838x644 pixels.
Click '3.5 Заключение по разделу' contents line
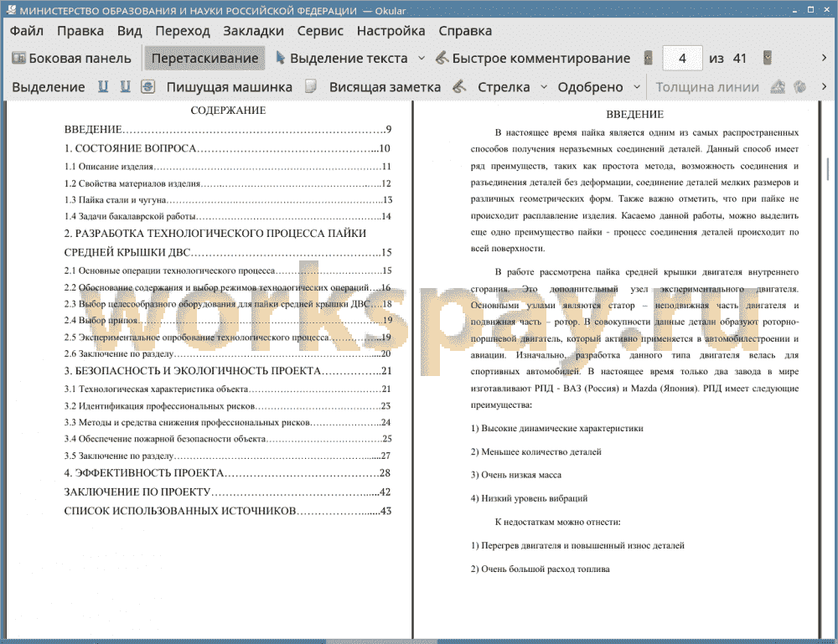(228, 456)
